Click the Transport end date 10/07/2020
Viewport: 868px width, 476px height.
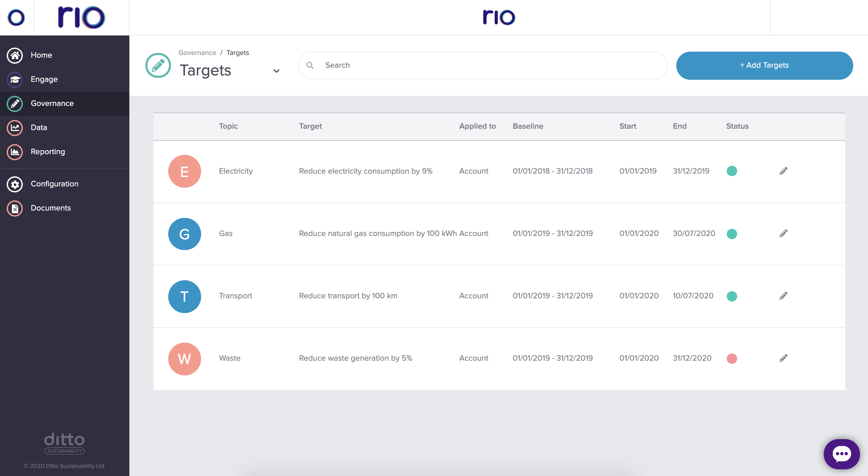pos(693,296)
